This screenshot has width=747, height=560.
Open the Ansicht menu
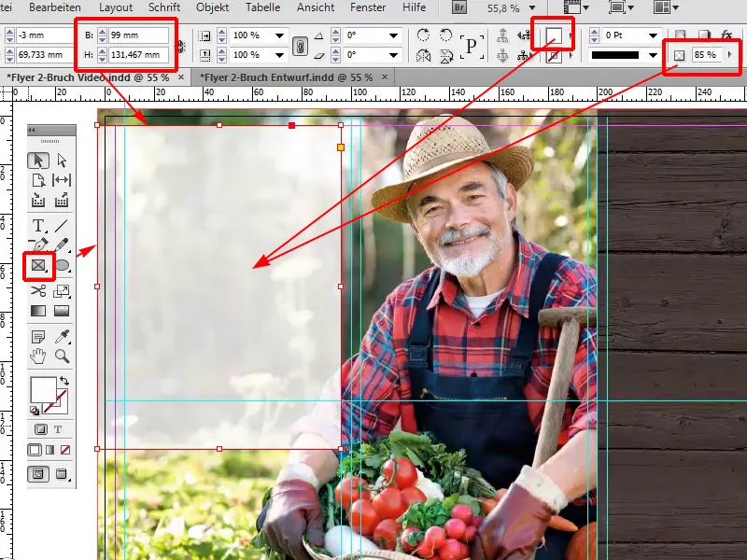coord(316,7)
